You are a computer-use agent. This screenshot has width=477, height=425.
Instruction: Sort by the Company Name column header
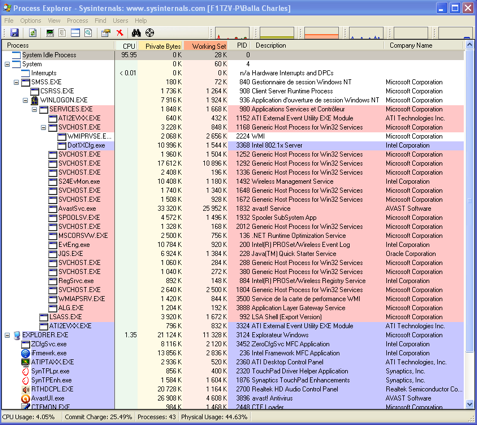click(x=423, y=46)
